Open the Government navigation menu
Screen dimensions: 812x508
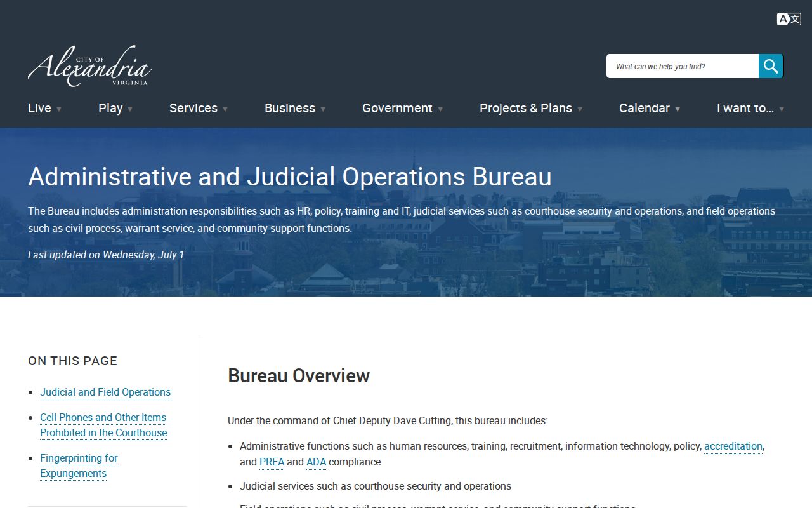tap(397, 108)
